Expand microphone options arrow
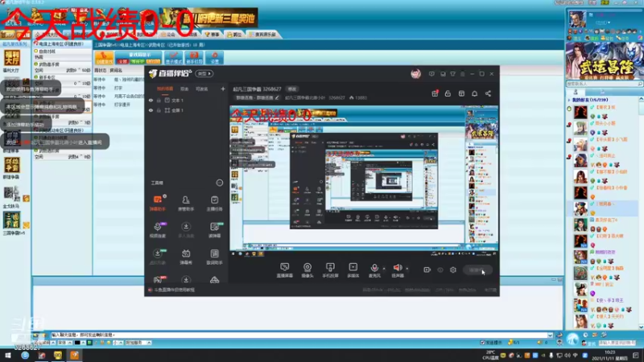Screen dimensions: 644x362 [x=384, y=269]
